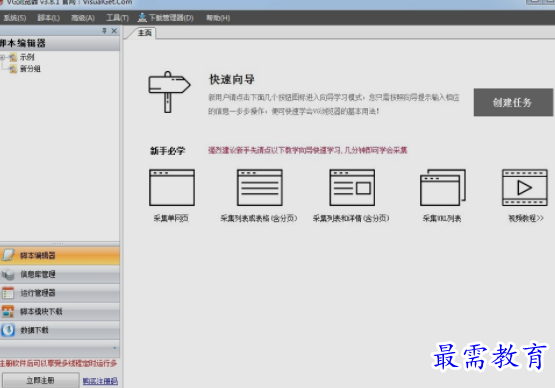Open the navigation pane options dropdown arrow
Image resolution: width=555 pixels, height=388 pixels.
115,348
